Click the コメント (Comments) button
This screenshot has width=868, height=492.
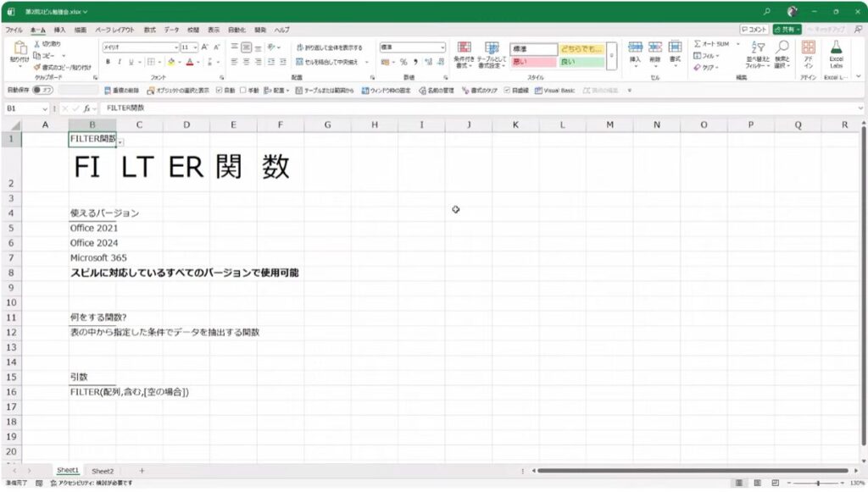754,30
